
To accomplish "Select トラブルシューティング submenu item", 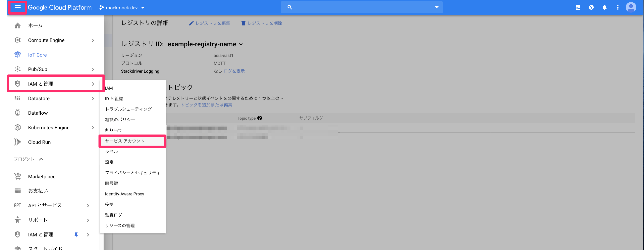I will pos(133,109).
